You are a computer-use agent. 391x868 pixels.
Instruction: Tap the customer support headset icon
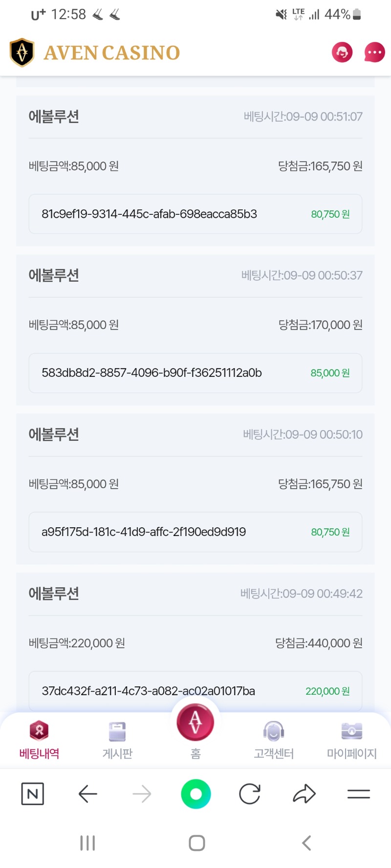point(342,52)
